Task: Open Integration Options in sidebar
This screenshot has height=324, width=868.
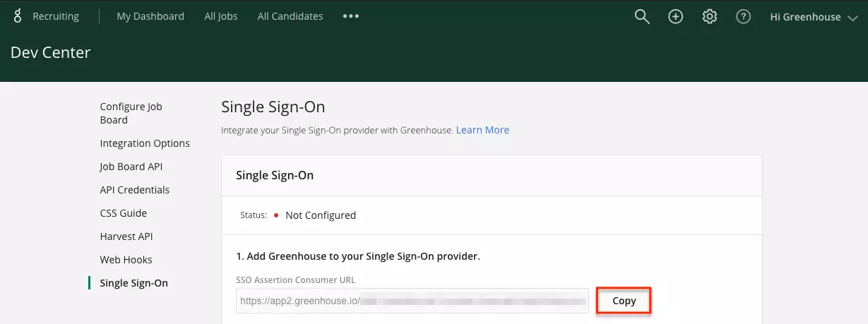Action: tap(145, 143)
